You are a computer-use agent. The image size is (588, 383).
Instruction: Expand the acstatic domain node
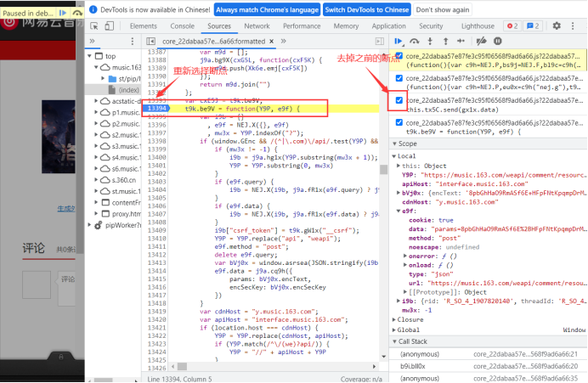pos(96,101)
